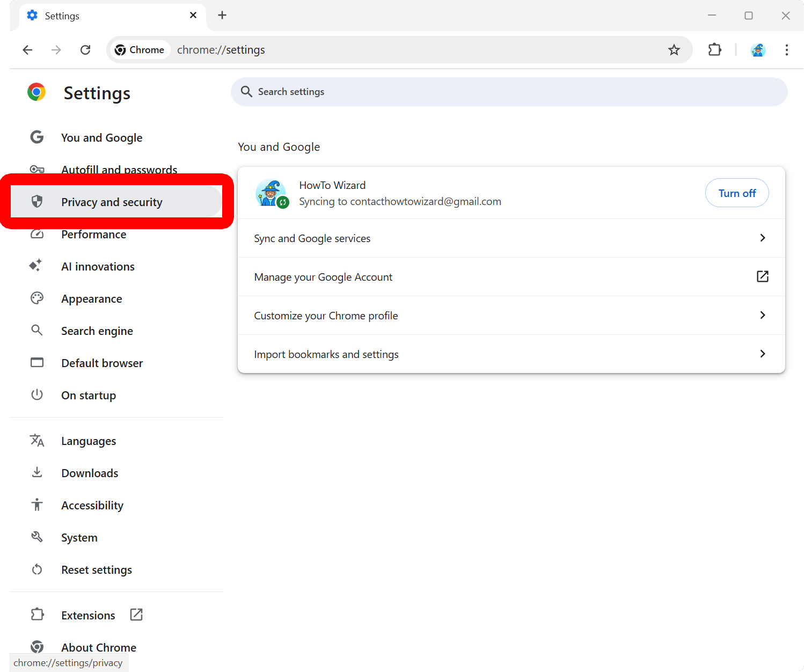Screen dimensions: 804x672
Task: Go to the Downloads settings section
Action: [90, 473]
